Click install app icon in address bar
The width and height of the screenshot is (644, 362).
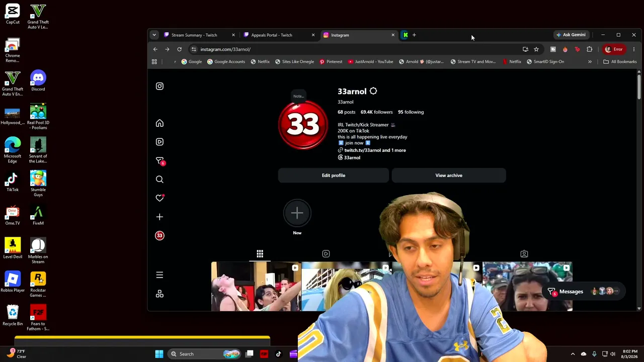[525, 49]
